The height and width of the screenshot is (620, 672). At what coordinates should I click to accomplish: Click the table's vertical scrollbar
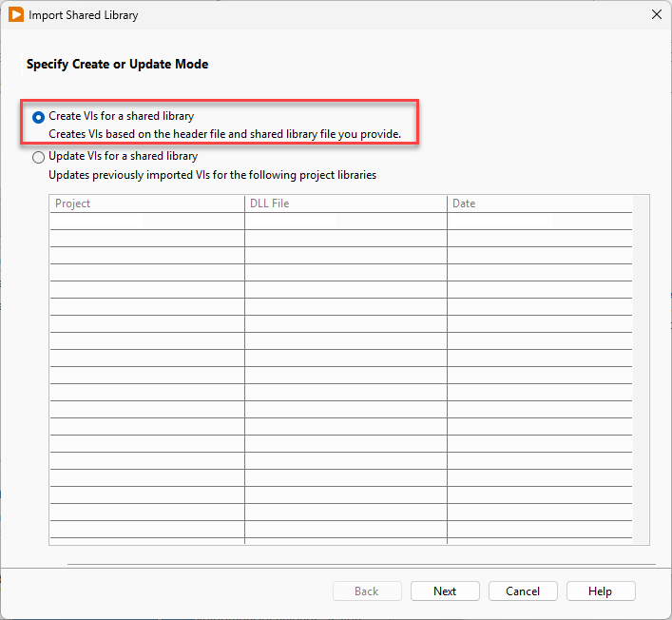pos(641,371)
